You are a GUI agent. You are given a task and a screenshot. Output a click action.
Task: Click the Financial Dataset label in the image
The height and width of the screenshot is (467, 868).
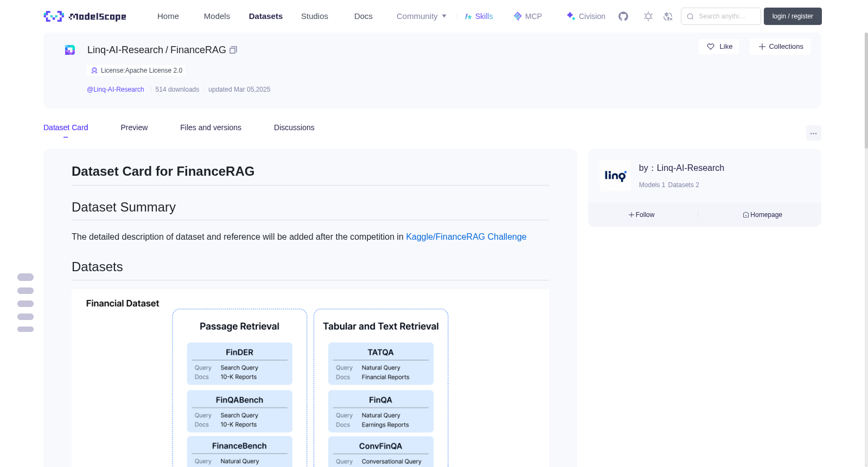pyautogui.click(x=123, y=304)
